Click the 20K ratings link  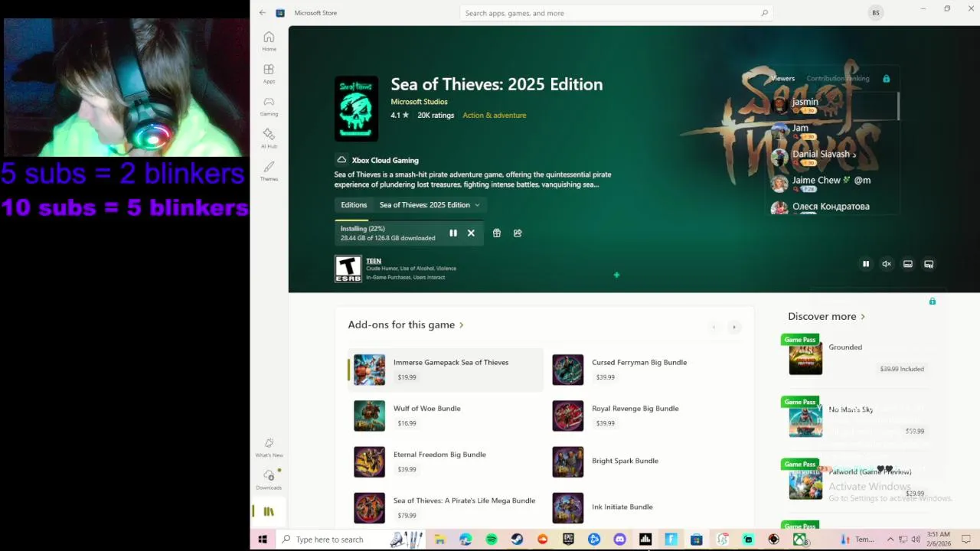tap(436, 116)
